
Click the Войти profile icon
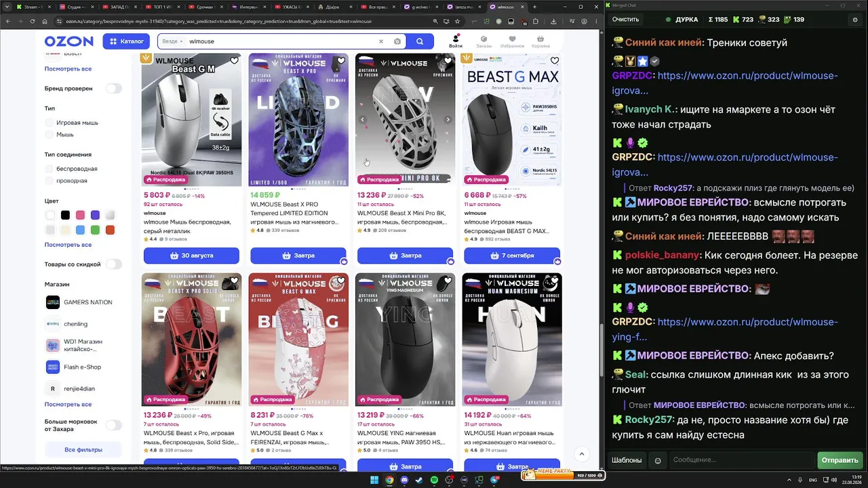(456, 41)
